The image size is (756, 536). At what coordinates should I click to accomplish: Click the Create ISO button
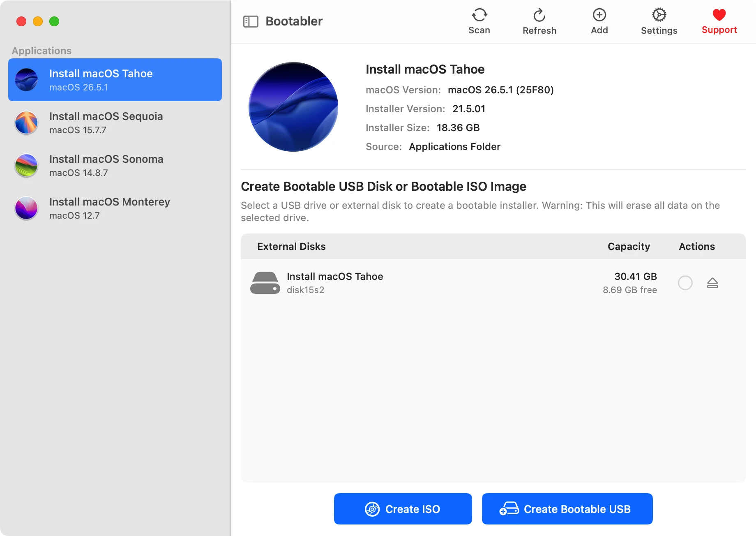pyautogui.click(x=403, y=509)
